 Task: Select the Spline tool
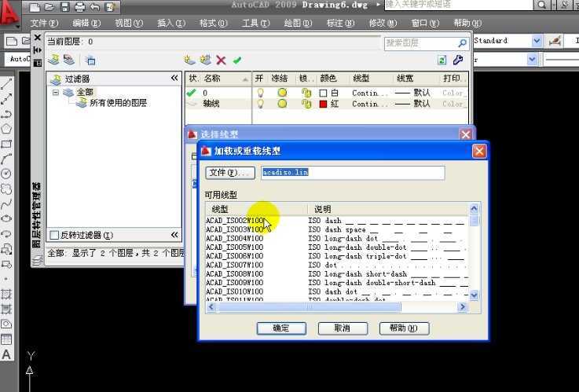pos(6,203)
